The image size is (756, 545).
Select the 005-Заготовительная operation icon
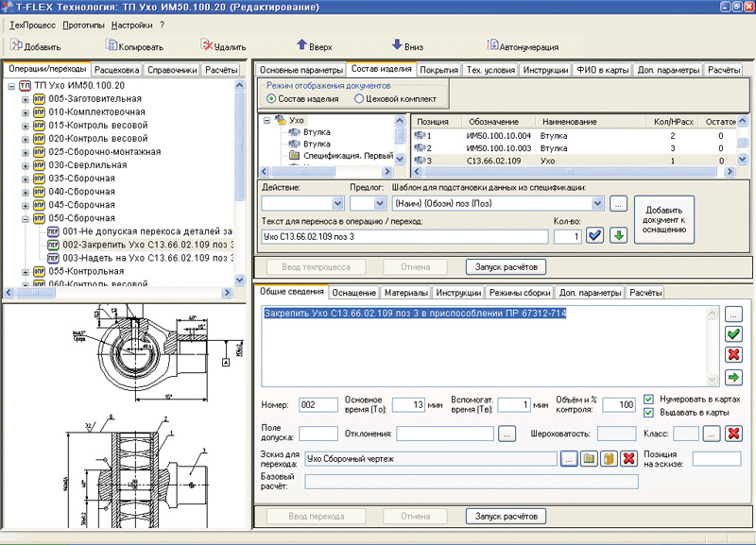[x=39, y=99]
